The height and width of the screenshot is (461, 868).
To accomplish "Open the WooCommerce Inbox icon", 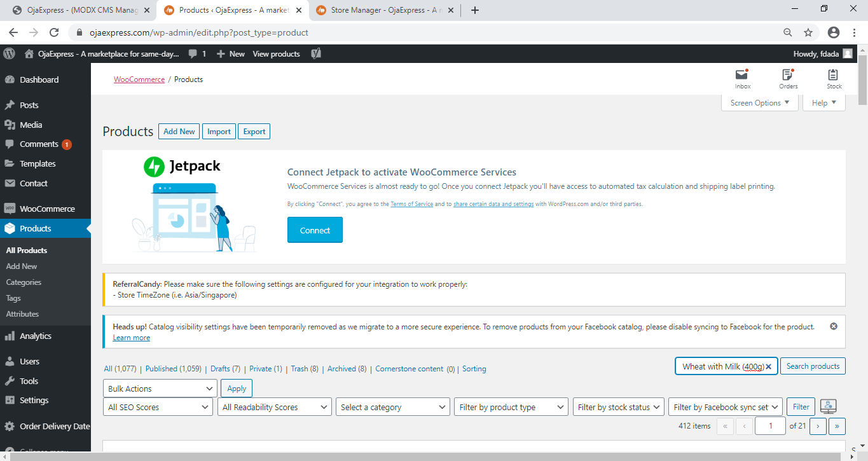I will pyautogui.click(x=742, y=79).
